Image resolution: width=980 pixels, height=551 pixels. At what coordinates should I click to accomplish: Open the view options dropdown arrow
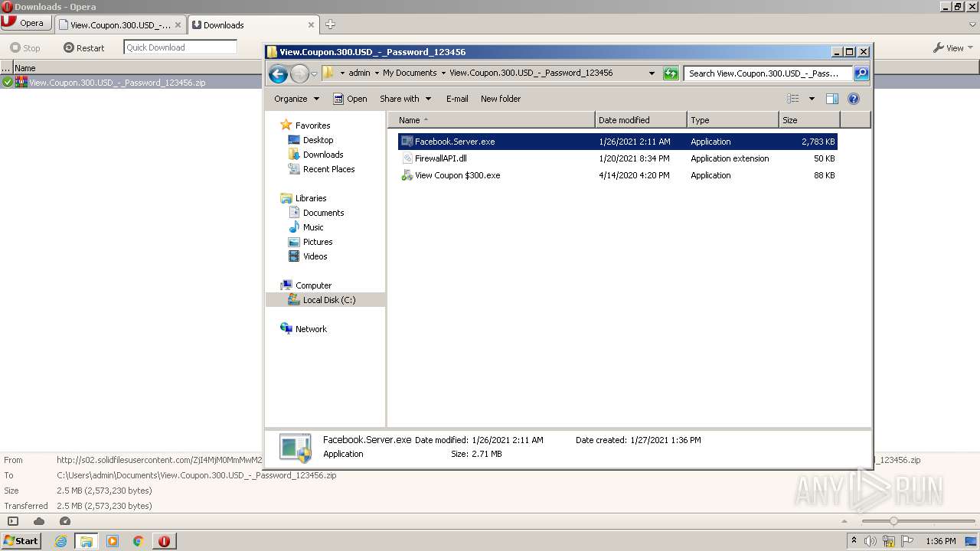pos(812,99)
